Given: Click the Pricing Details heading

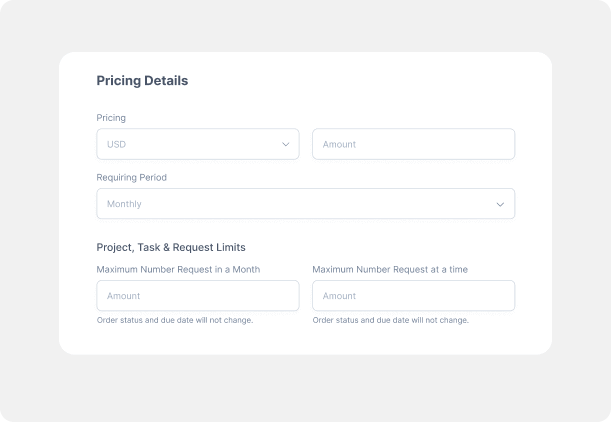Looking at the screenshot, I should (142, 81).
